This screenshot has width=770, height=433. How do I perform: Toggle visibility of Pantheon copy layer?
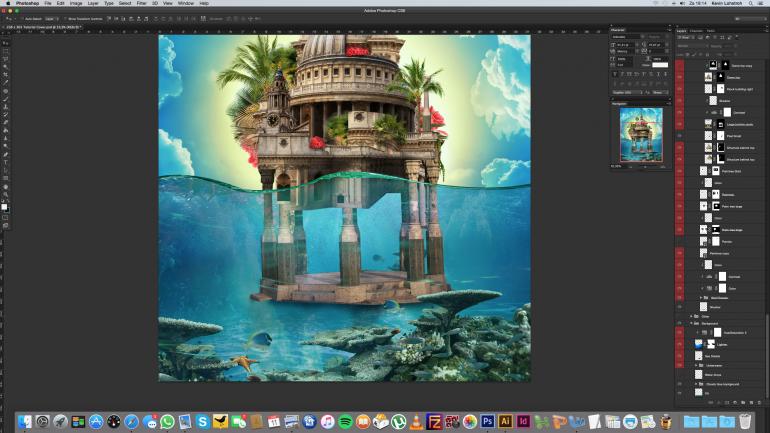coord(680,253)
